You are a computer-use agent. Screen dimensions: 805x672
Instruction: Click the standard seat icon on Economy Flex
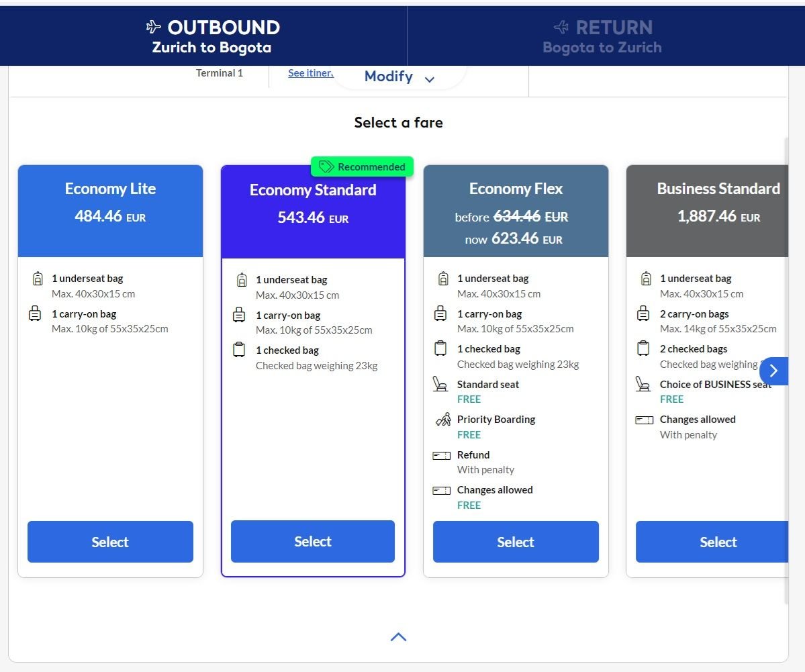(440, 384)
